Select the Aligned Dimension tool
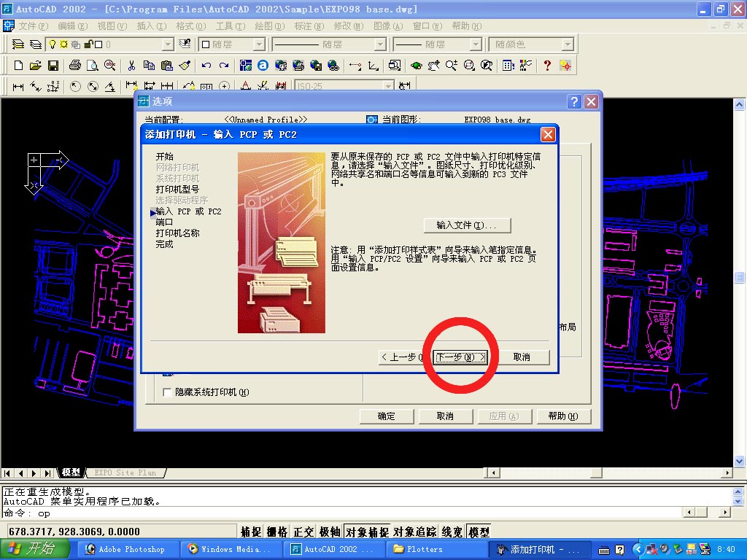 click(36, 87)
